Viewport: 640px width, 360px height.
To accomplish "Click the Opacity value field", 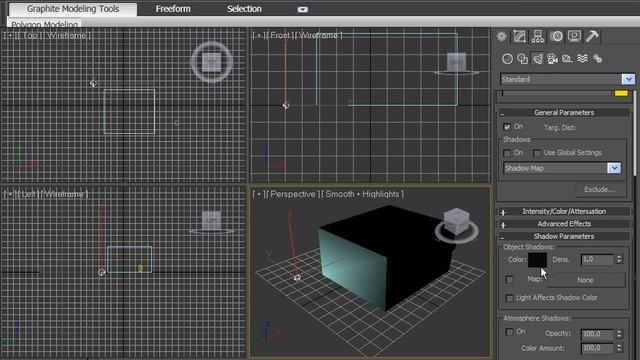I will pyautogui.click(x=597, y=334).
